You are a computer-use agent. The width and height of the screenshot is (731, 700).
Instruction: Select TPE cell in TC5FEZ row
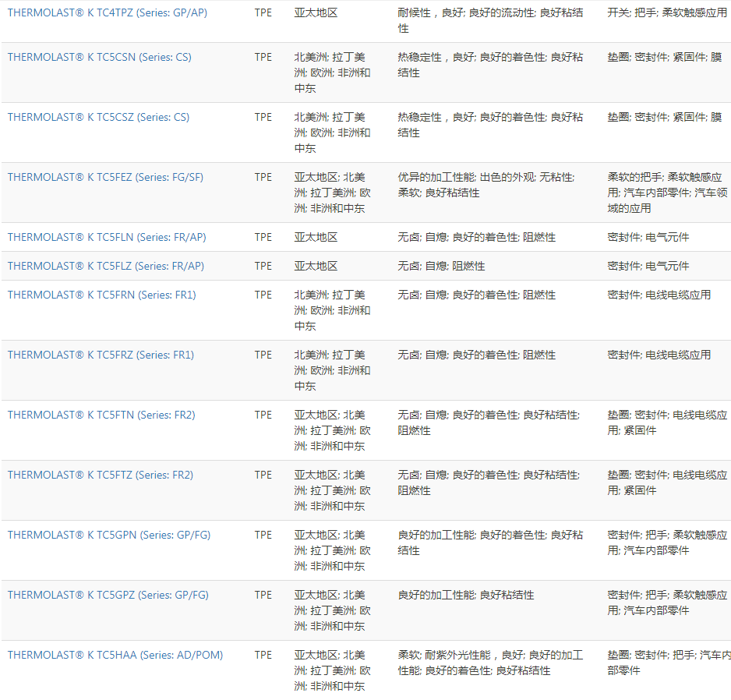263,178
